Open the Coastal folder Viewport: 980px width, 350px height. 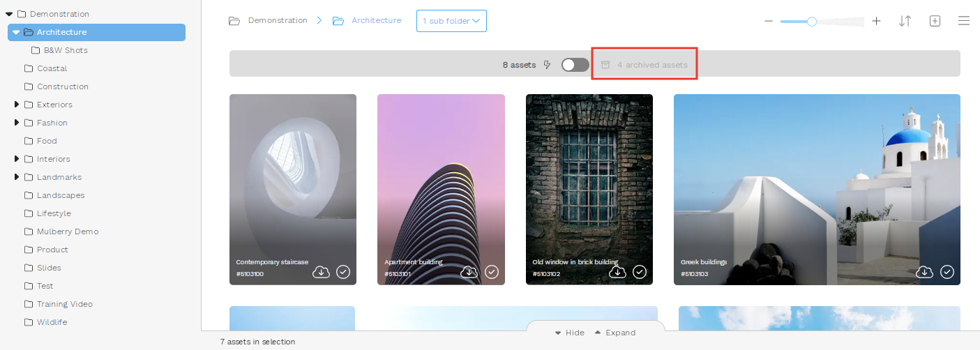(52, 68)
